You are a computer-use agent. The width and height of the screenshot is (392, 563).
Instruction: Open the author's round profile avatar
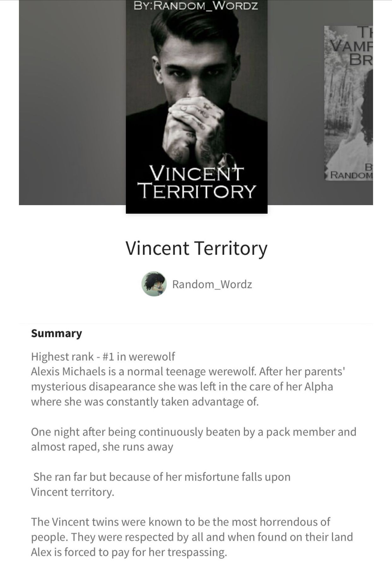coord(154,284)
